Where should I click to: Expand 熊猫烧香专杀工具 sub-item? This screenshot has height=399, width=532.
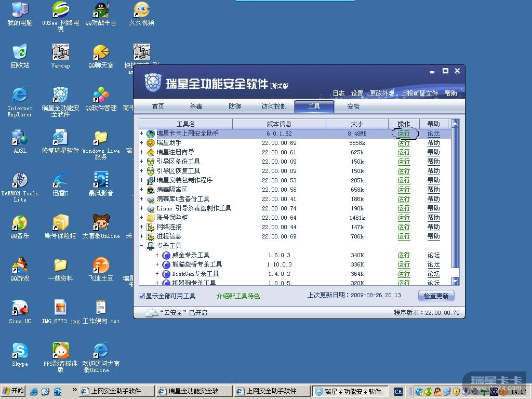[157, 264]
